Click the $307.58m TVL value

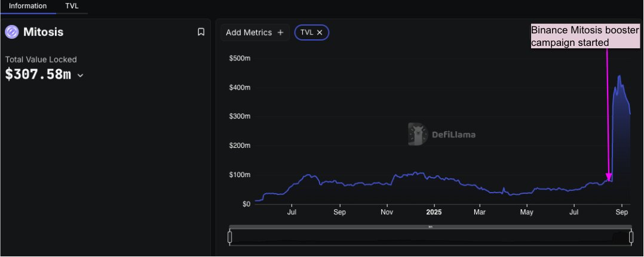pos(38,74)
